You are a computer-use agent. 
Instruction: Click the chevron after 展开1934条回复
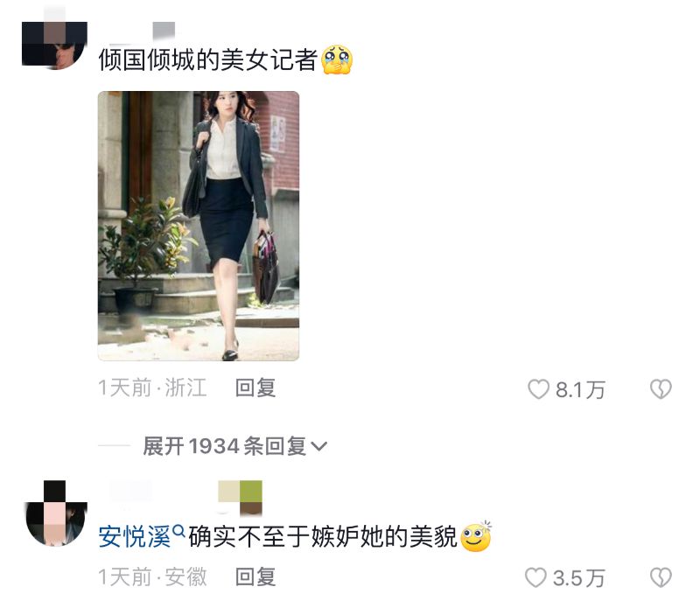coord(318,446)
